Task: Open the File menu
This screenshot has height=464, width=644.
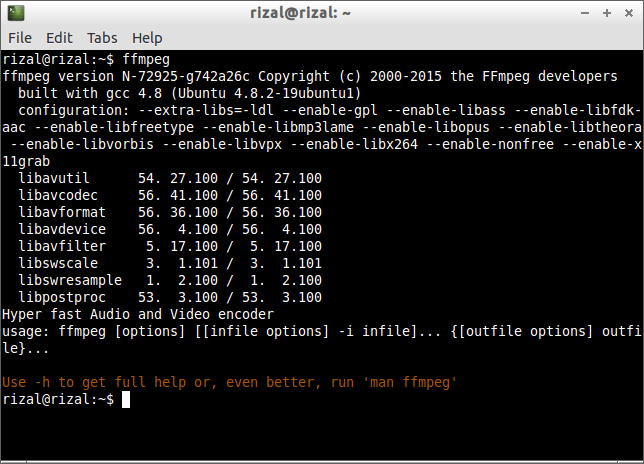Action: coord(20,38)
